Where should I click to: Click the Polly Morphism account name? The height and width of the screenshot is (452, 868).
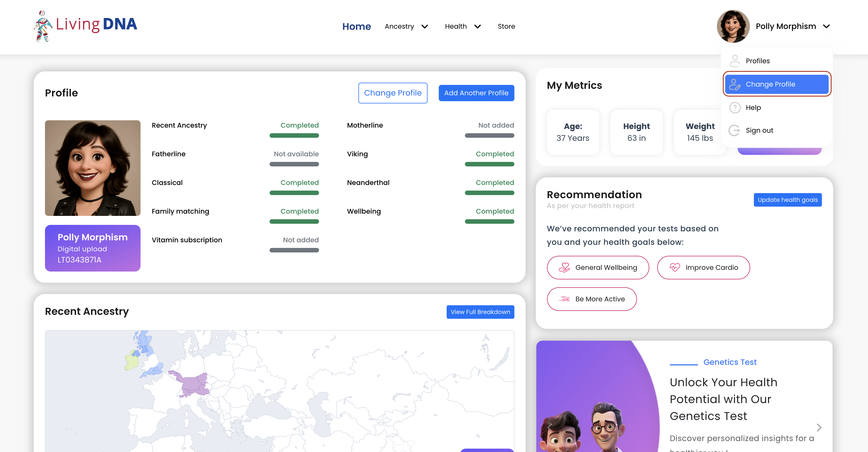pyautogui.click(x=786, y=27)
